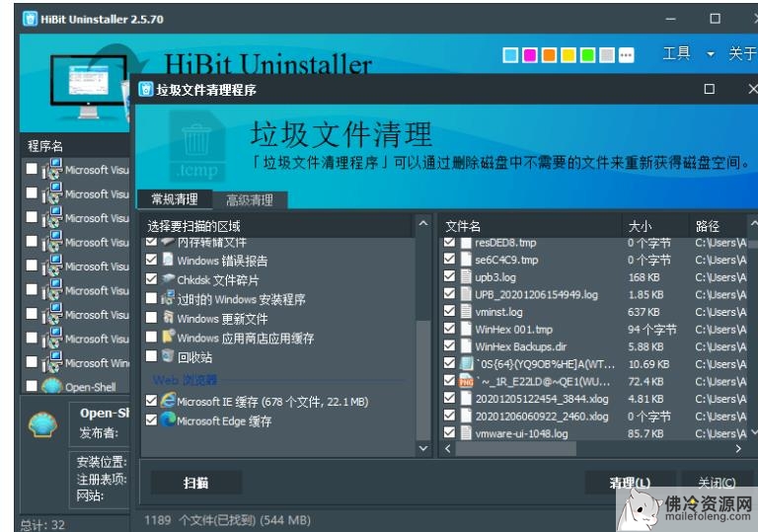Choose the magenta theme color swatch
The image size is (758, 532).
[529, 55]
